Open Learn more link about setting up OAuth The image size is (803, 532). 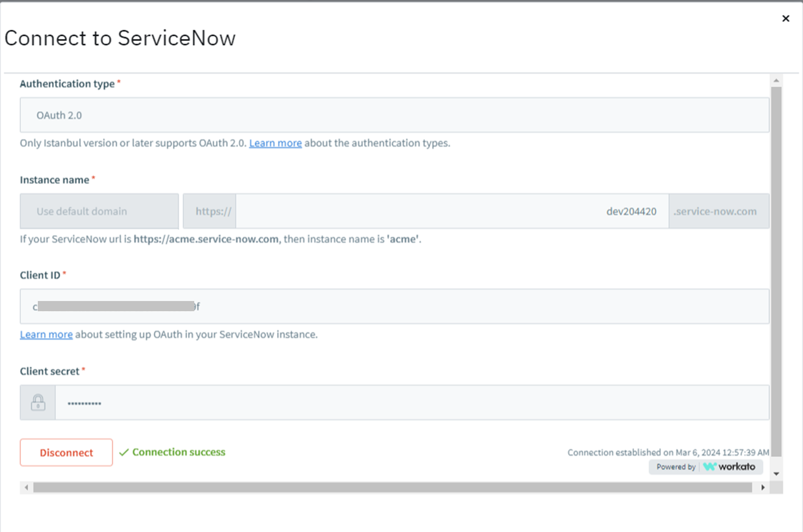pos(46,334)
